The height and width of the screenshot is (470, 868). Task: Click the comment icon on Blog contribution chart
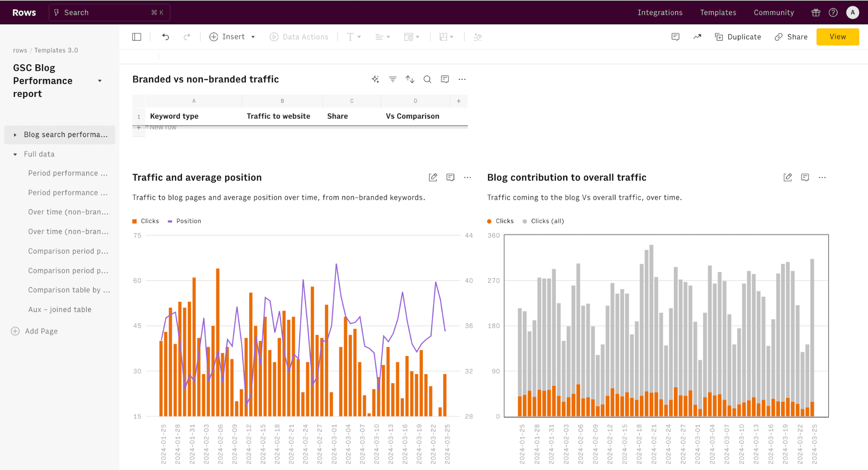pyautogui.click(x=805, y=177)
